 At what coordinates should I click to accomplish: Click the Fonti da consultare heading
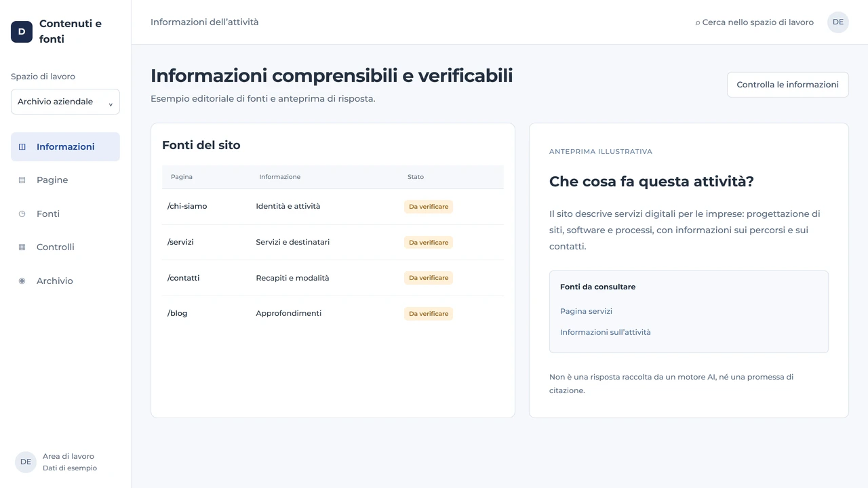[598, 287]
